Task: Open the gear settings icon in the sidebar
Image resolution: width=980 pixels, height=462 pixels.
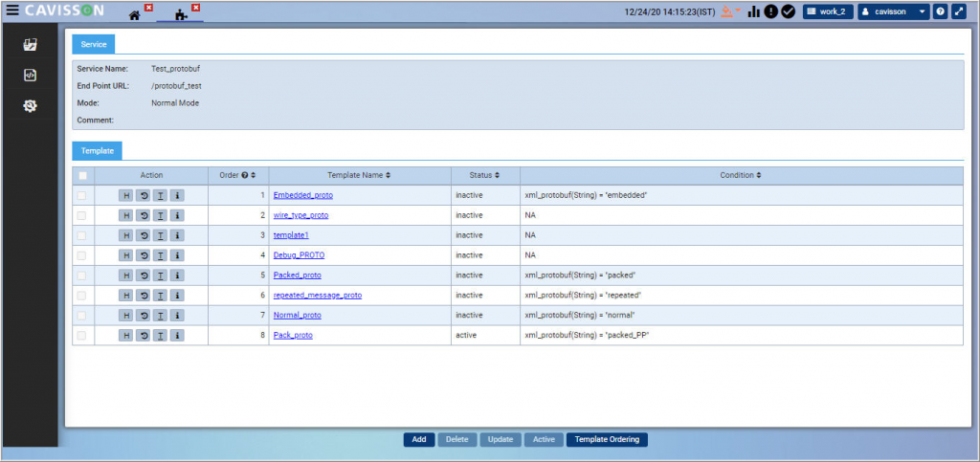Action: click(30, 106)
